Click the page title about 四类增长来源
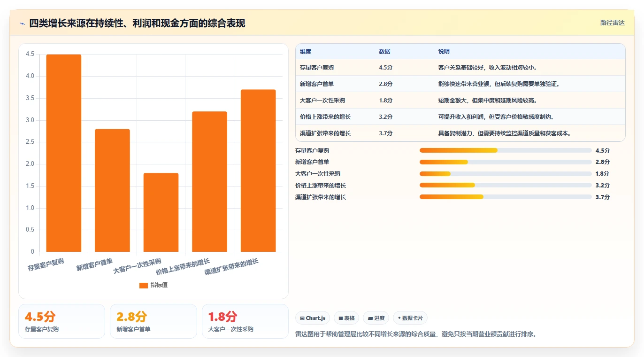644x357 pixels. point(137,23)
